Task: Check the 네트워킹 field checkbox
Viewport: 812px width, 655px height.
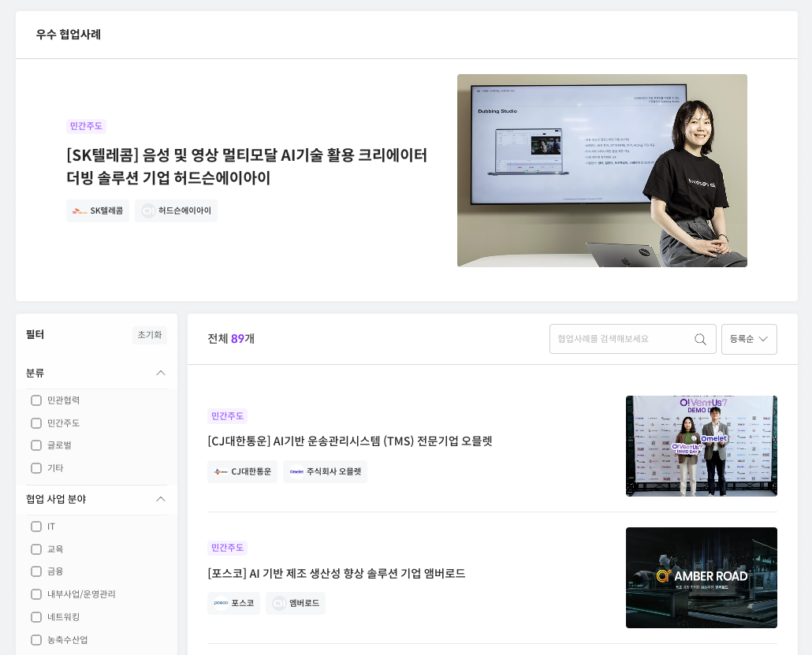Action: [36, 617]
